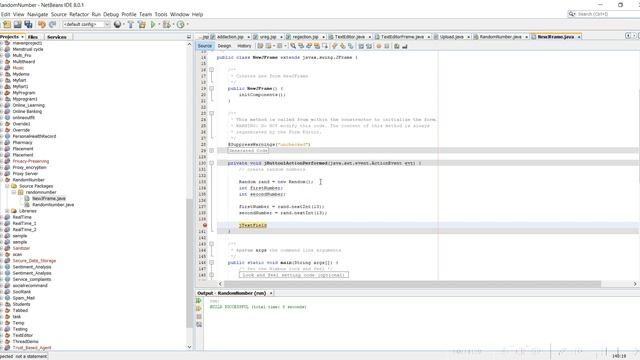Click the Undo icon in main toolbar
The width and height of the screenshot is (640, 360).
42,25
